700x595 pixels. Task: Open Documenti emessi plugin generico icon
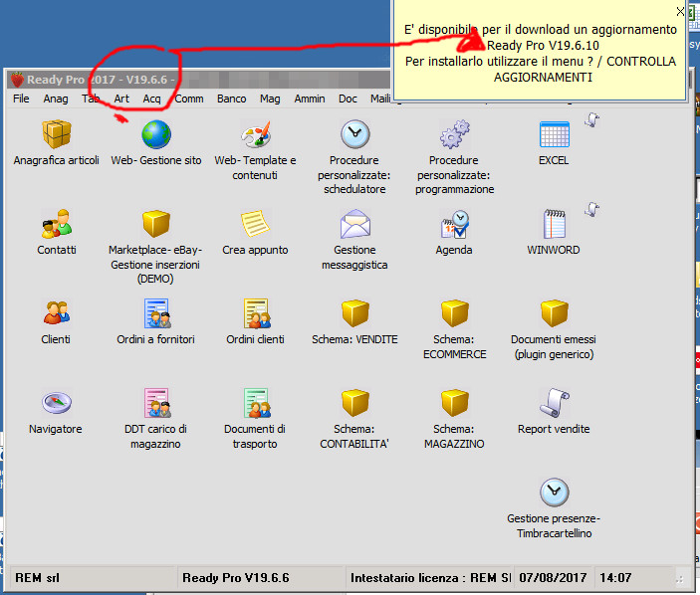point(554,313)
